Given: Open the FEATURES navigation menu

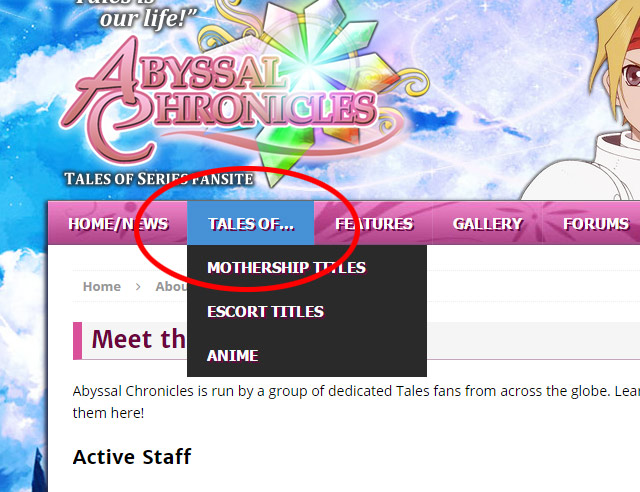Looking at the screenshot, I should point(373,224).
